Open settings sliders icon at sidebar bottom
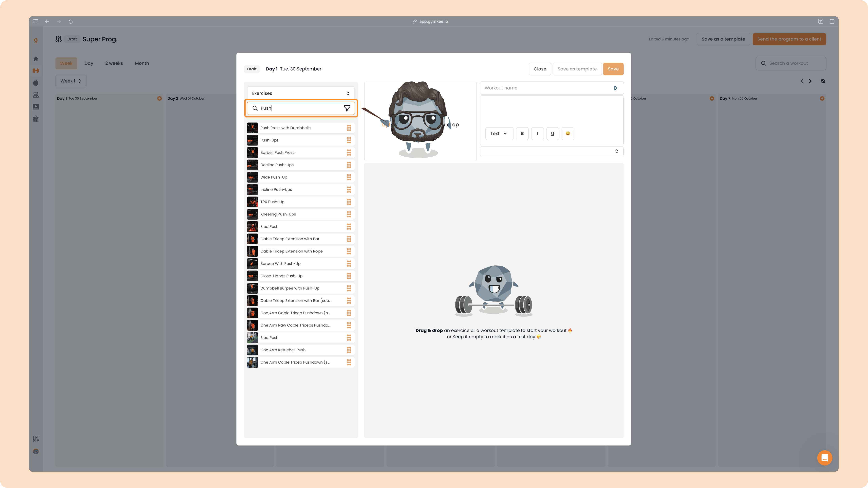Viewport: 868px width, 488px height. pos(36,439)
